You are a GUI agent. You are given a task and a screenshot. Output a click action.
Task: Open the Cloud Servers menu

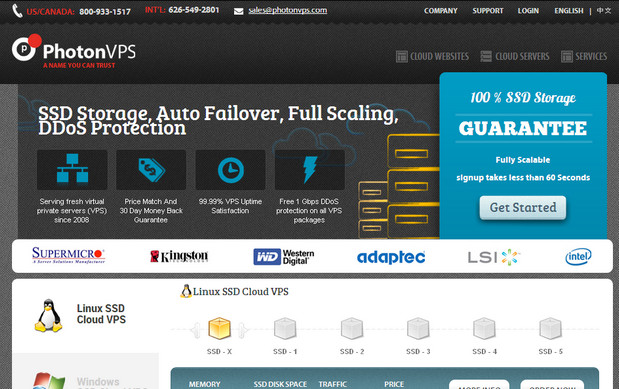(x=515, y=56)
